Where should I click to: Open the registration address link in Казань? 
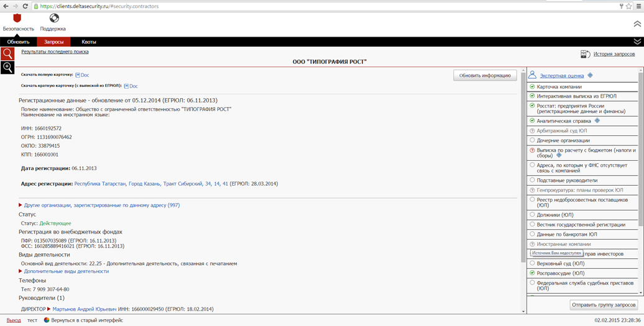151,184
